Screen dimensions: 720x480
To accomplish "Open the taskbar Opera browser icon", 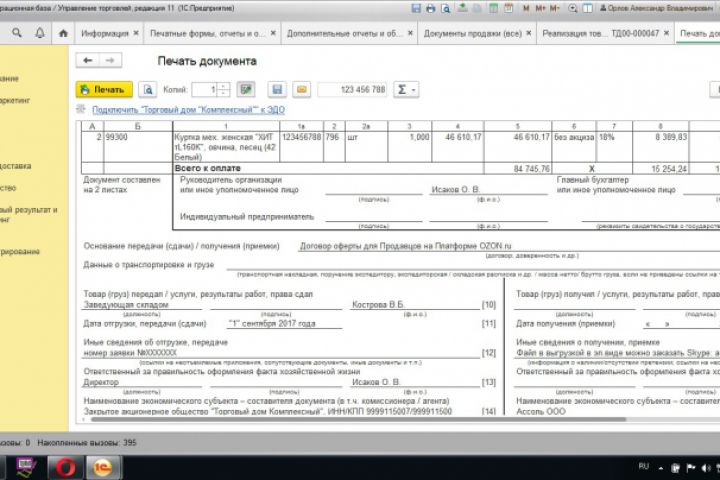I will coord(66,468).
